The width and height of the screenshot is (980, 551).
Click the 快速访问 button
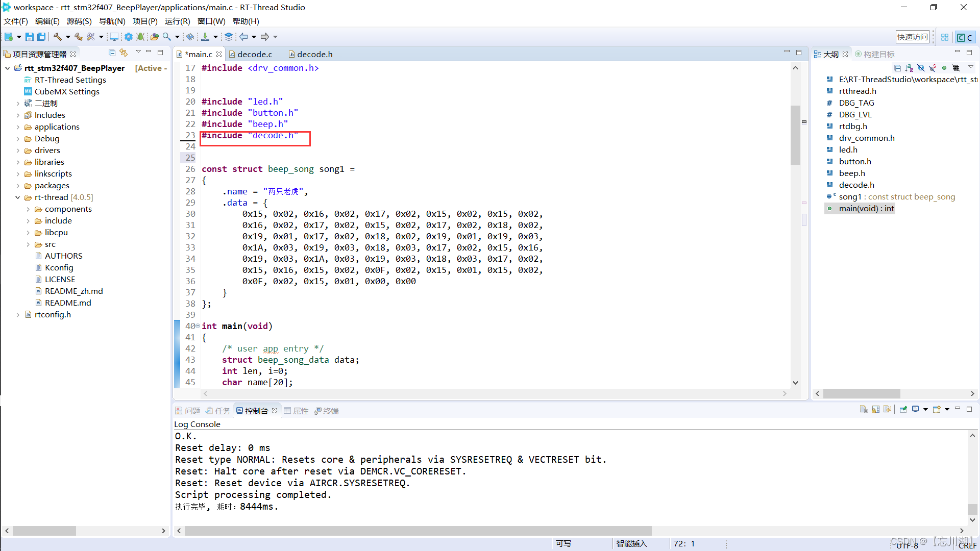click(913, 36)
